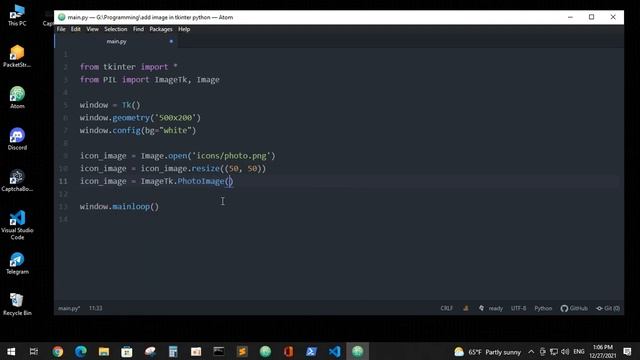640x360 pixels.
Task: Open the terminal window icon on taskbar
Action: pyautogui.click(x=219, y=351)
